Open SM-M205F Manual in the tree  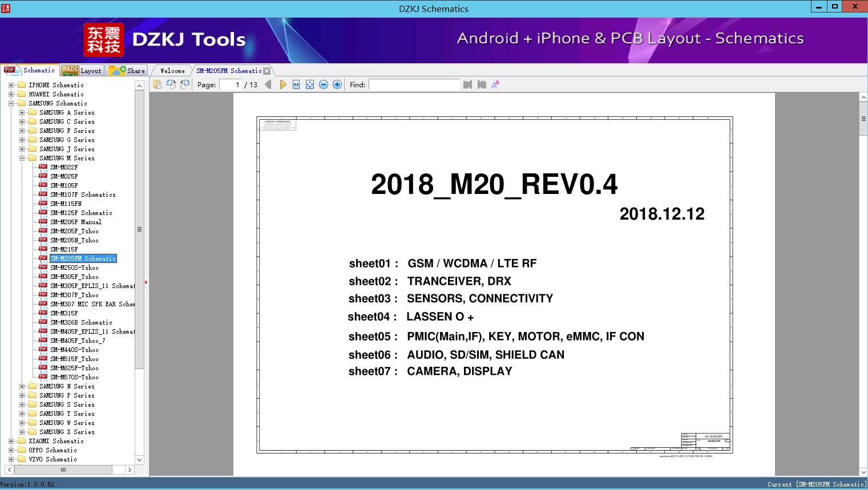[x=76, y=222]
